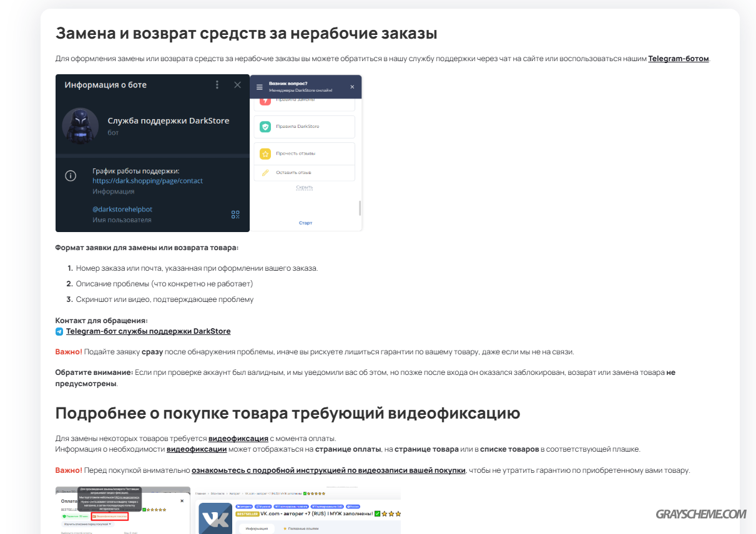This screenshot has height=534, width=756.
Task: Click the DarkStore support bot avatar
Action: click(81, 126)
